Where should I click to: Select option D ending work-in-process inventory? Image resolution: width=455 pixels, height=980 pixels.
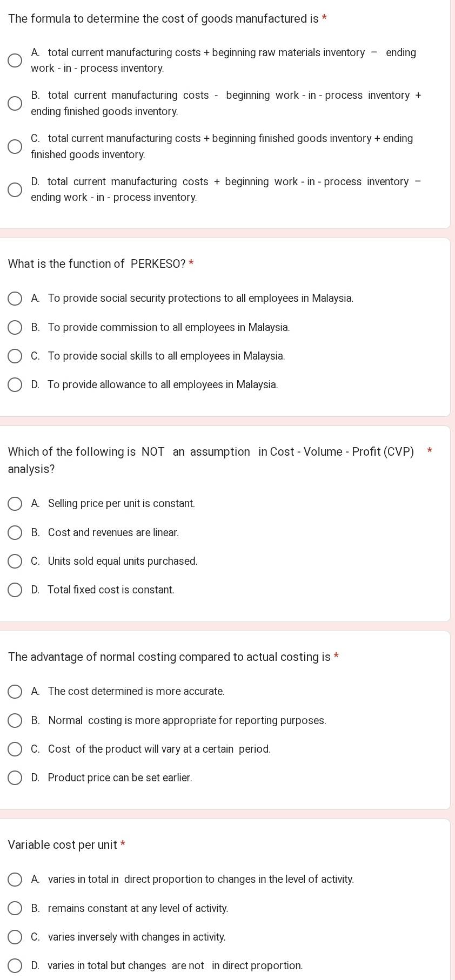pos(15,190)
